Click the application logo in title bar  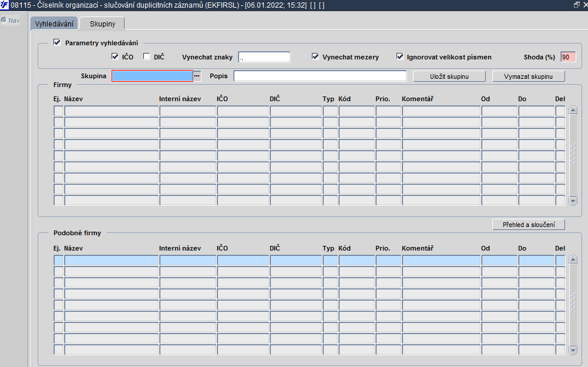tap(4, 5)
